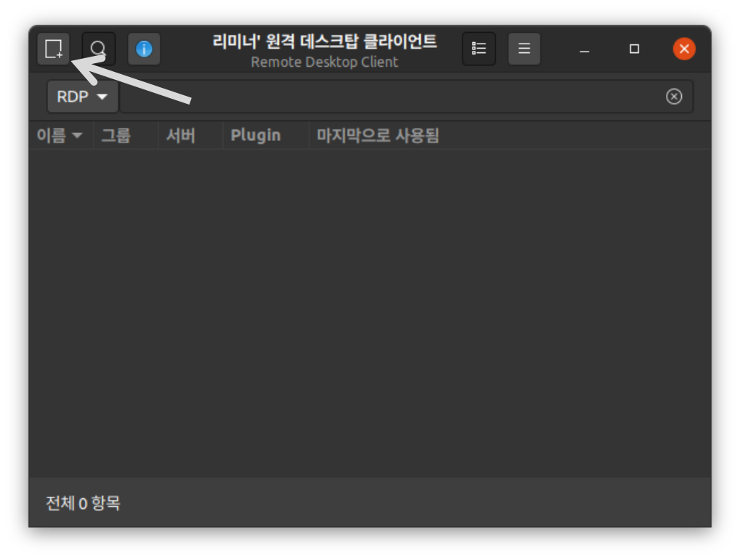This screenshot has height=560, width=740.
Task: Sort by 서버 column header
Action: (x=190, y=136)
